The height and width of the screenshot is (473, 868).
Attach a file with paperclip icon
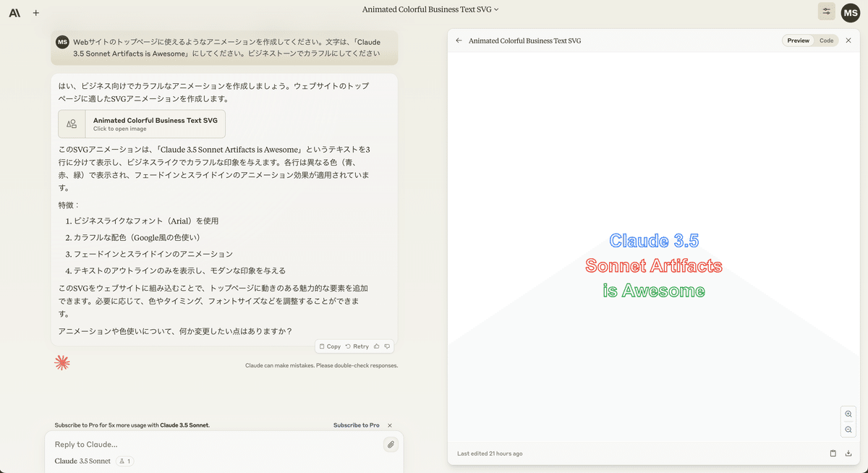pos(391,444)
